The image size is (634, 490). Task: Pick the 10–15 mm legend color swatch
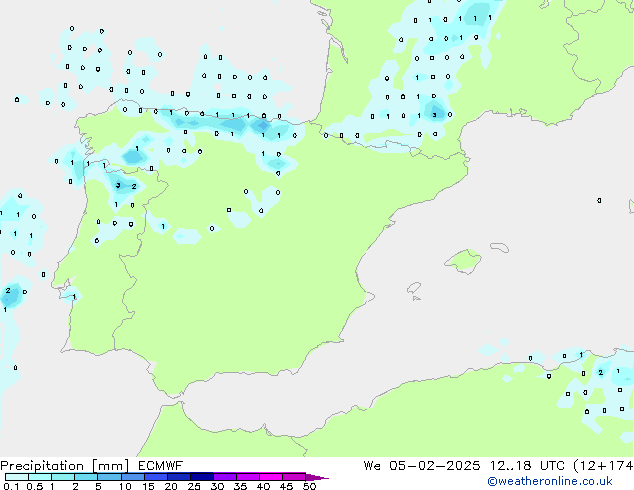(x=132, y=477)
